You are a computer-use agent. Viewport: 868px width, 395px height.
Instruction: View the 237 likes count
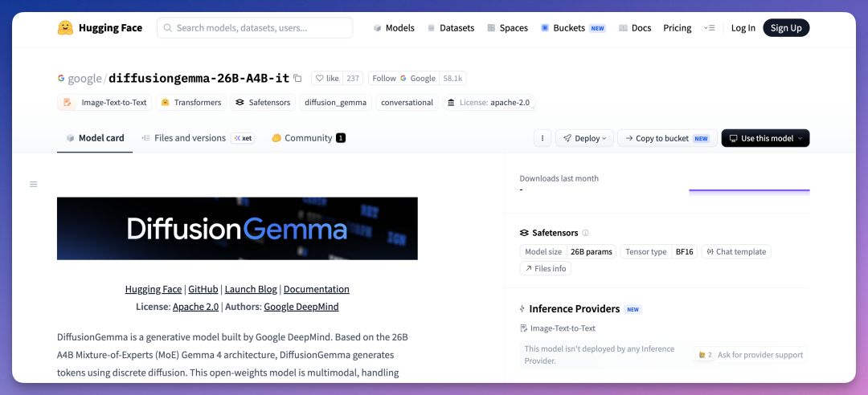[x=353, y=79]
